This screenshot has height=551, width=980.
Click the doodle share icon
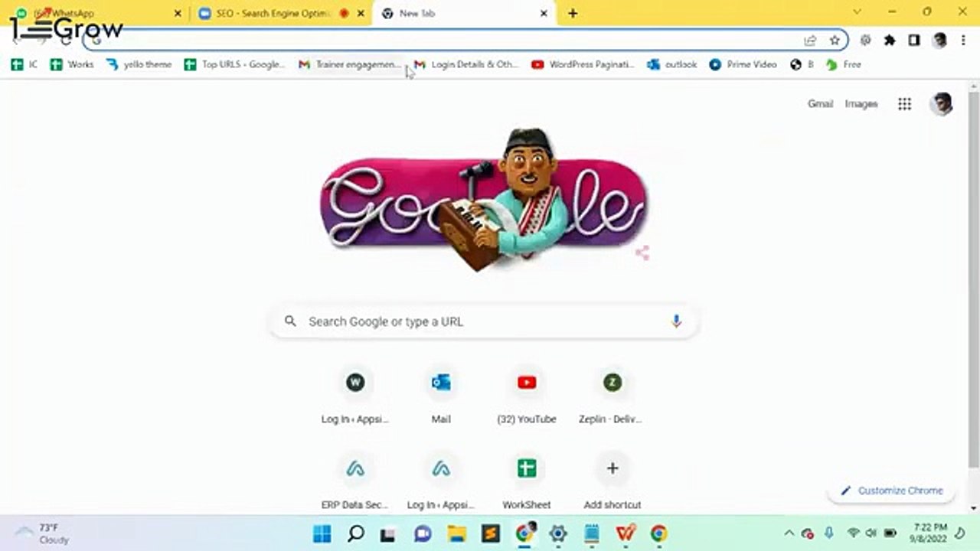click(642, 253)
